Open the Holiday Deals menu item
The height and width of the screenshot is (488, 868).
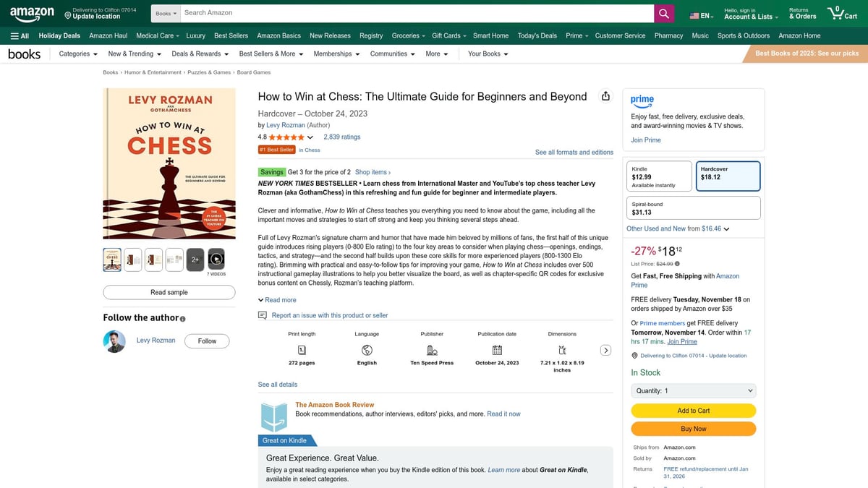[59, 35]
